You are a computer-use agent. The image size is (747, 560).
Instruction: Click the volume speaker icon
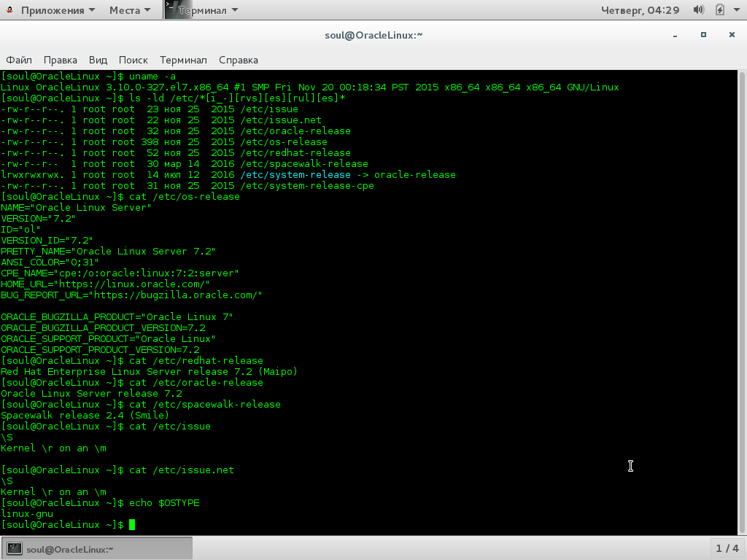click(698, 10)
